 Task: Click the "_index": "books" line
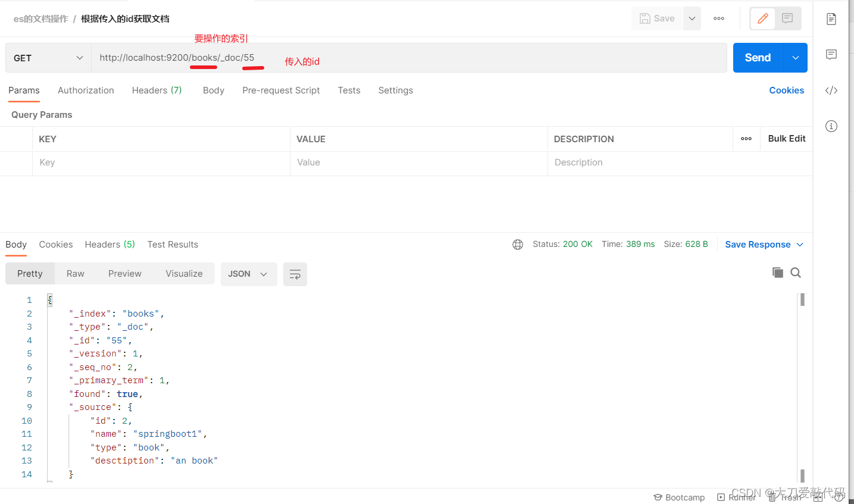click(117, 314)
